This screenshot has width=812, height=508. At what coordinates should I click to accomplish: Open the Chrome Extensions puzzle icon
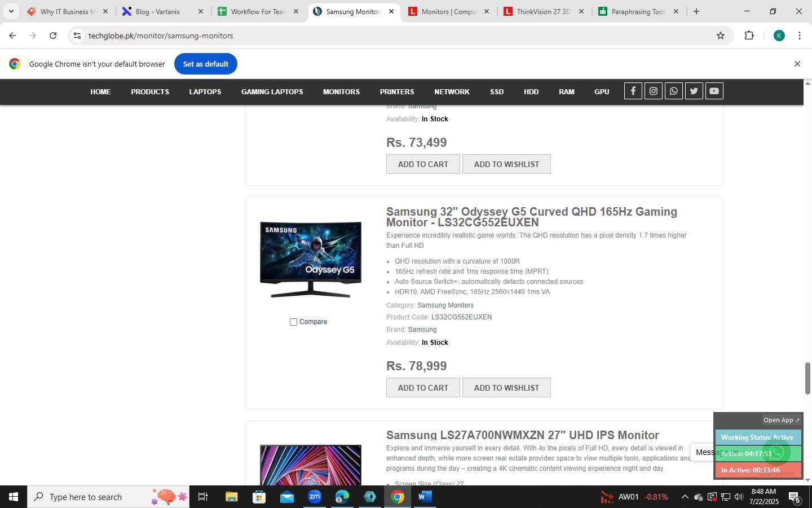749,36
